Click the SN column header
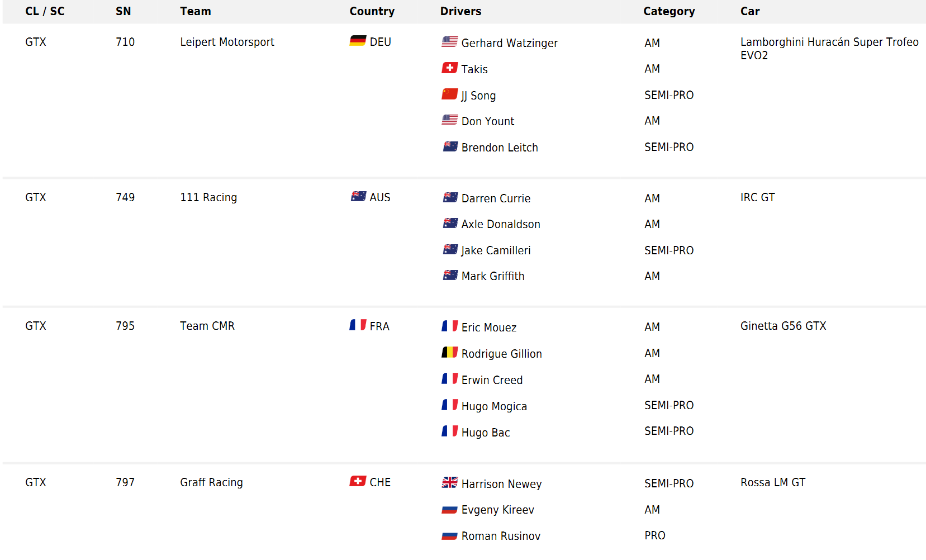The width and height of the screenshot is (926, 560). [x=123, y=11]
